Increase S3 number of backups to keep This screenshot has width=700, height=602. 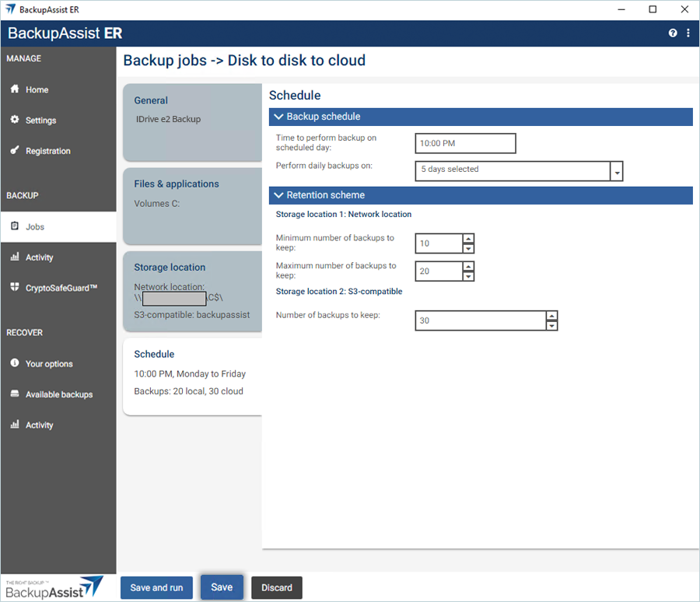click(551, 316)
